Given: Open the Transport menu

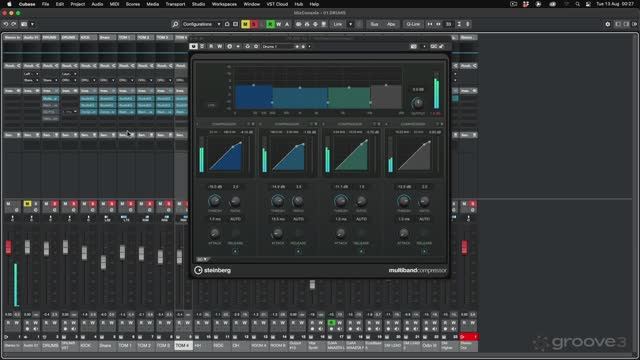Looking at the screenshot, I should click(x=175, y=4).
